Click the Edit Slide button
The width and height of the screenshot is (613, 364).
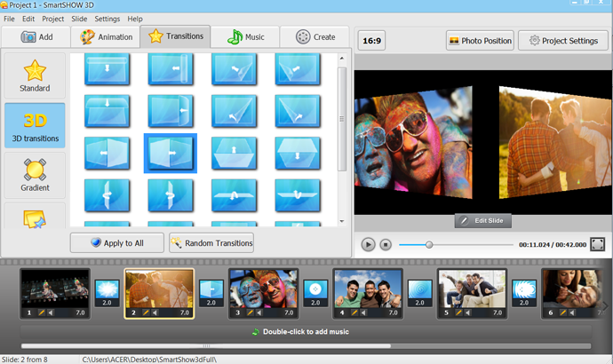click(x=482, y=221)
